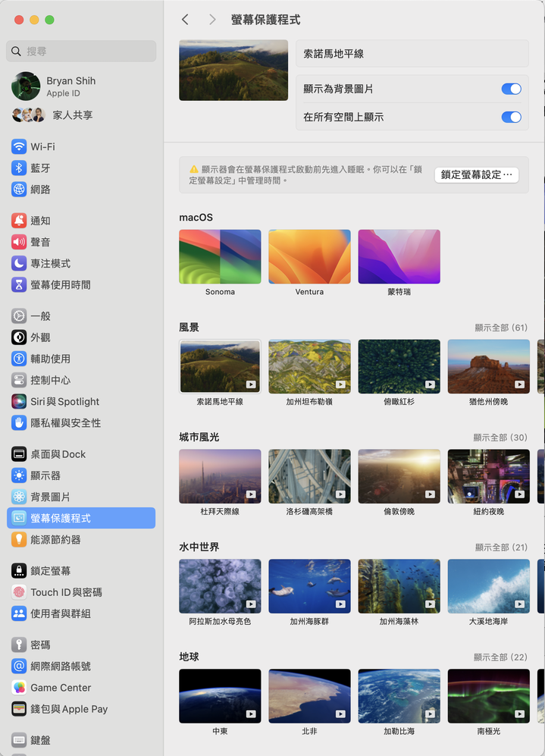The width and height of the screenshot is (545, 756).
Task: Choose the 洛杉磯高架橋 thumbnail
Action: 309,476
